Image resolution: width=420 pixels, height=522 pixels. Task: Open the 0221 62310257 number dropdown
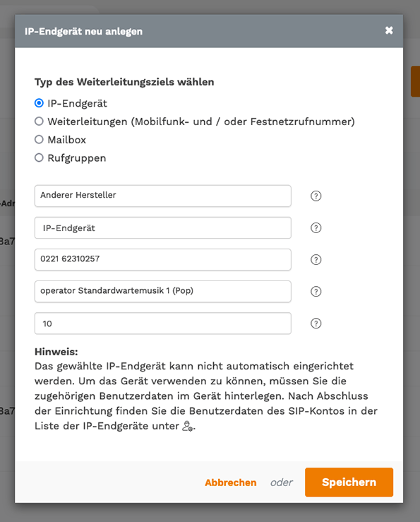click(163, 259)
